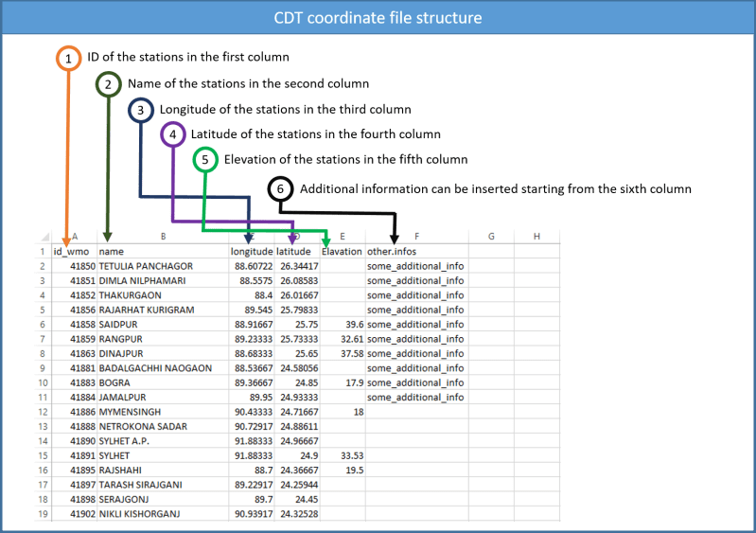Click some_additional_info in the SAIDPUR row
The height and width of the screenshot is (533, 756).
click(x=416, y=325)
